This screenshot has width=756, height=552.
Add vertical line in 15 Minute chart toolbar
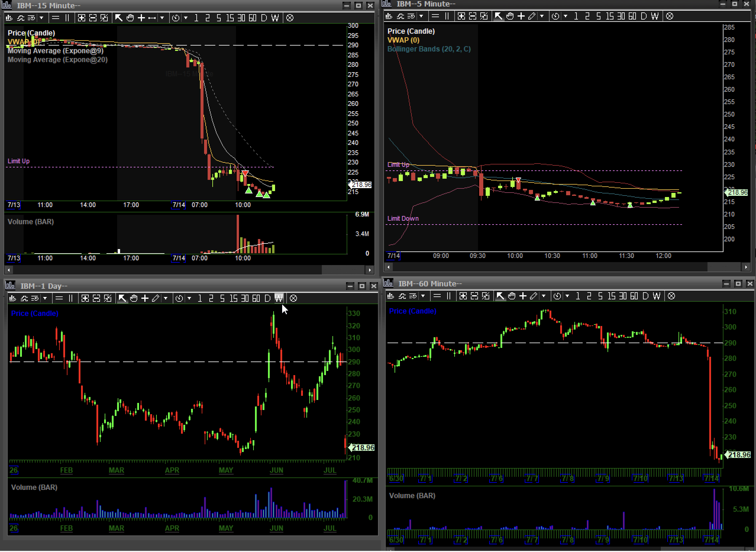(x=67, y=18)
